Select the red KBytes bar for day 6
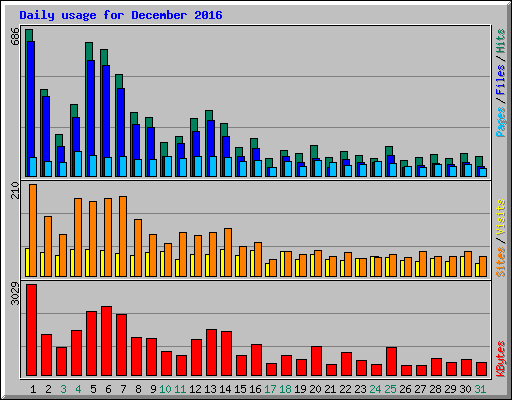The image size is (512, 400). click(x=107, y=341)
